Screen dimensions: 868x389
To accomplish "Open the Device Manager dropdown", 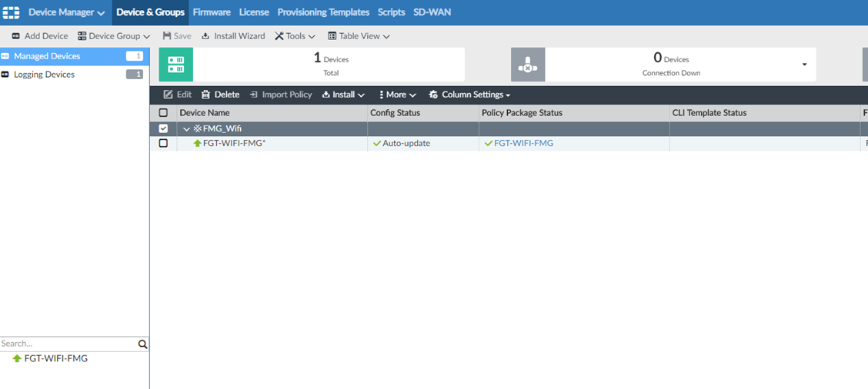I will (x=66, y=12).
